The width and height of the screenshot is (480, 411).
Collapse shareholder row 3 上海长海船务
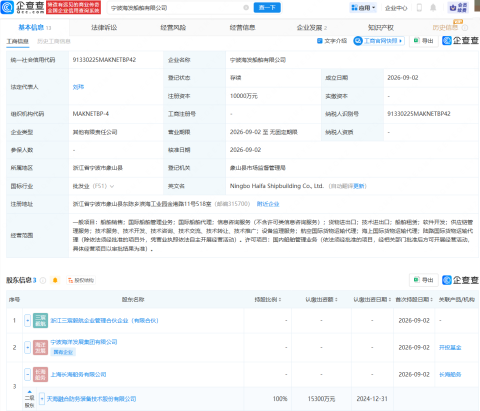coord(28,374)
